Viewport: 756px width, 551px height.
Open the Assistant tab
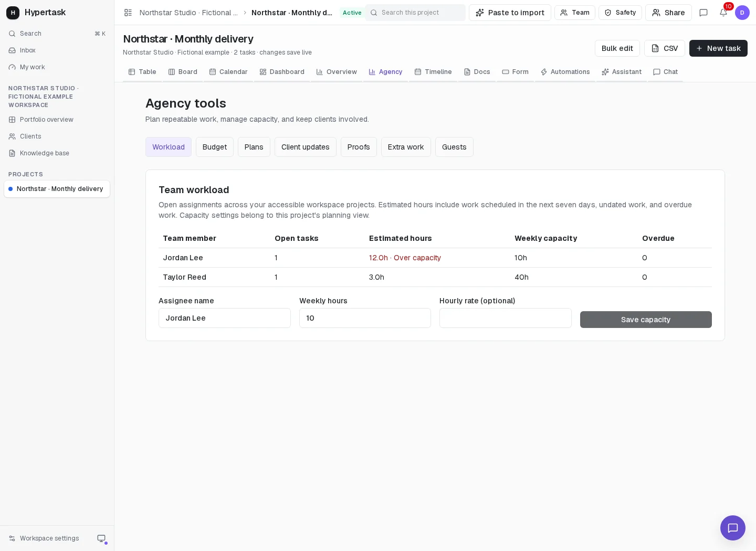[622, 72]
